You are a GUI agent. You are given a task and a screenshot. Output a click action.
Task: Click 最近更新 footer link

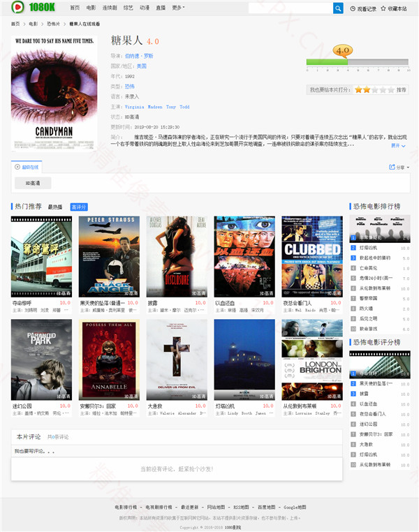pos(189,508)
